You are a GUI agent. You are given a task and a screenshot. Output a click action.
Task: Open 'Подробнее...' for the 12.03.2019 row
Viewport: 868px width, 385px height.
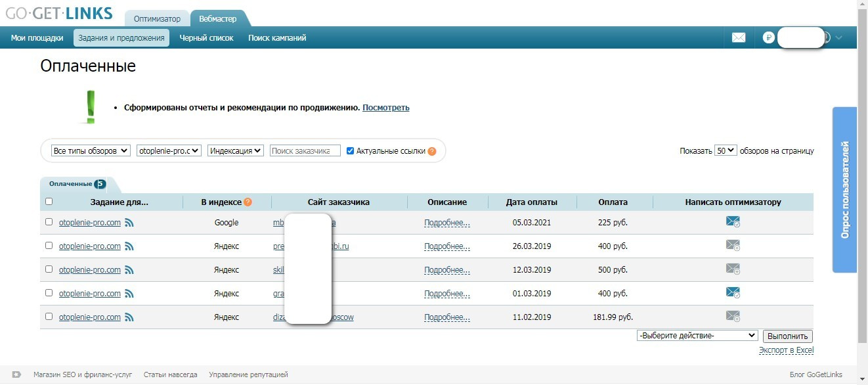click(x=447, y=270)
